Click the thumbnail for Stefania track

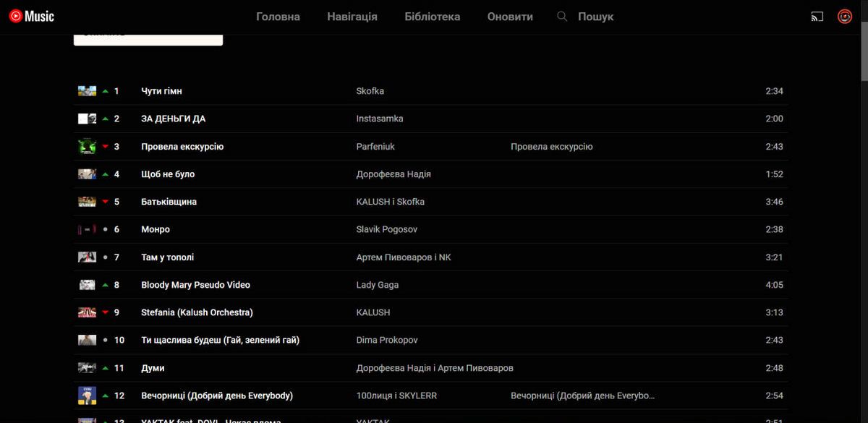(x=87, y=312)
